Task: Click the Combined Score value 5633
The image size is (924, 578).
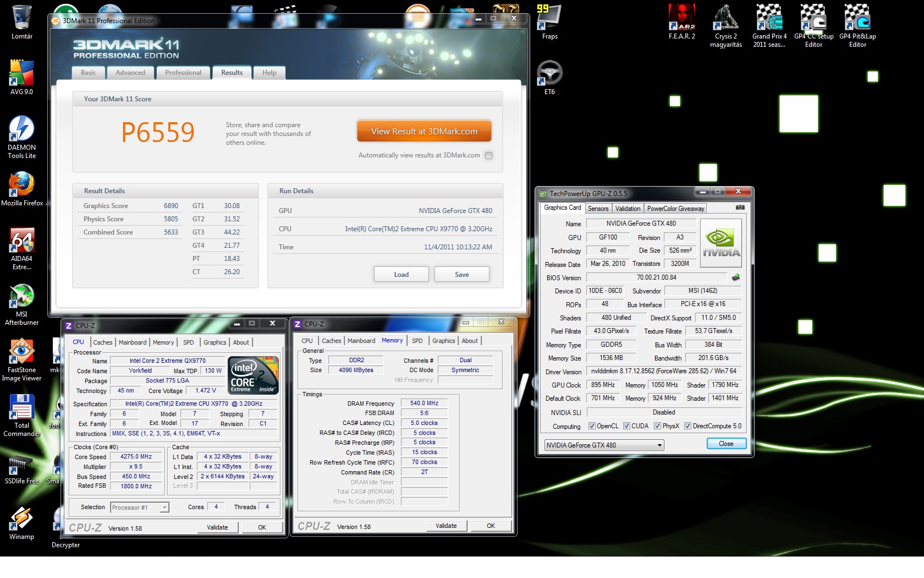Action: pos(171,232)
